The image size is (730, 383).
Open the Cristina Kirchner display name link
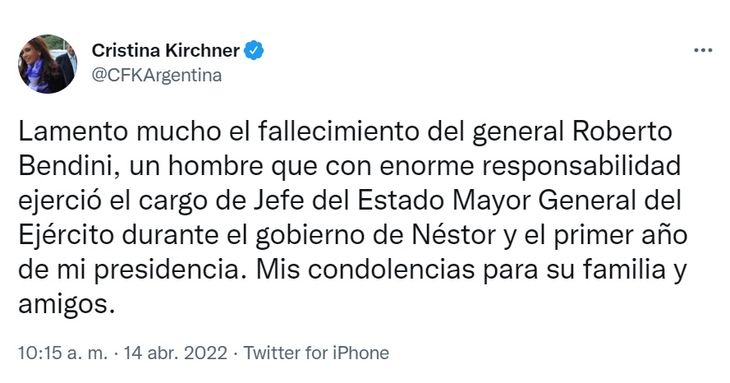pyautogui.click(x=166, y=50)
